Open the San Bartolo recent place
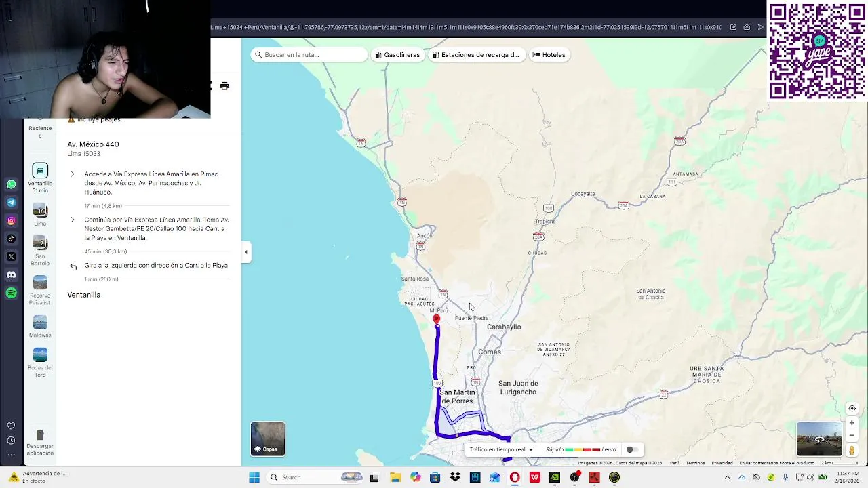The width and height of the screenshot is (868, 488). point(40,250)
